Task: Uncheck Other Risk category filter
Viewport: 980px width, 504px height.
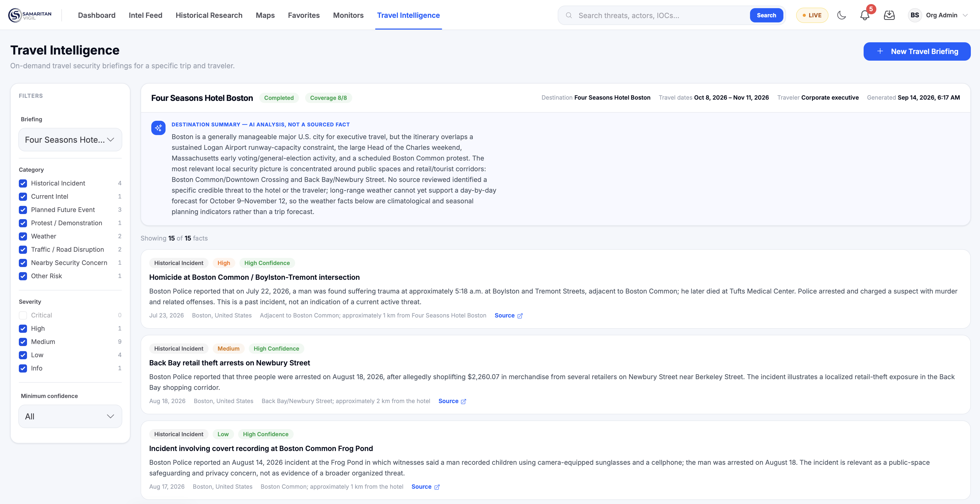Action: pyautogui.click(x=23, y=276)
